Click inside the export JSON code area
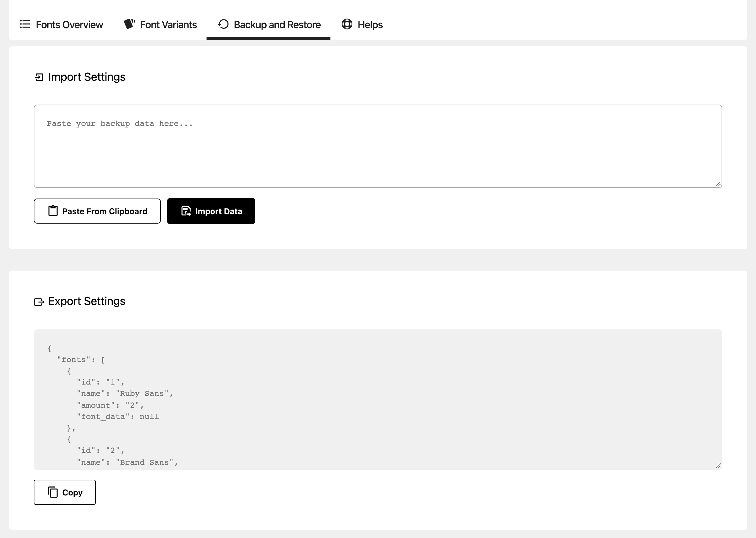This screenshot has height=538, width=756. 378,399
